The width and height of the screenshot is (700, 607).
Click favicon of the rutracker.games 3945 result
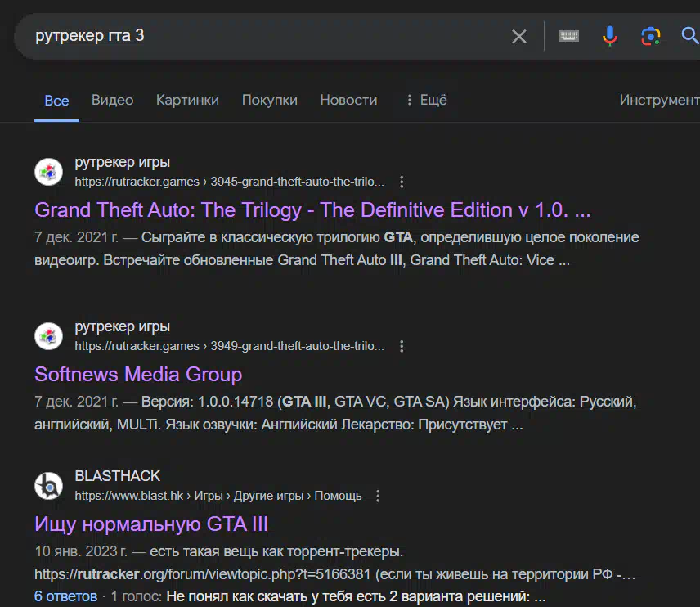pyautogui.click(x=49, y=172)
